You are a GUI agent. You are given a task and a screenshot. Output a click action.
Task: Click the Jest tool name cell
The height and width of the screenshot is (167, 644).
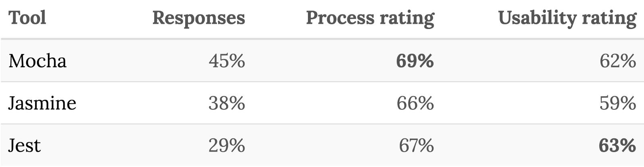(25, 146)
